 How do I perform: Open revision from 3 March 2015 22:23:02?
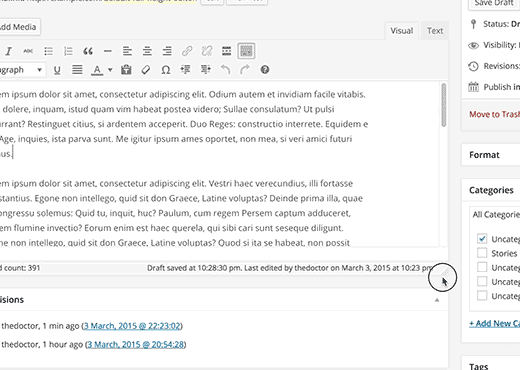[132, 326]
